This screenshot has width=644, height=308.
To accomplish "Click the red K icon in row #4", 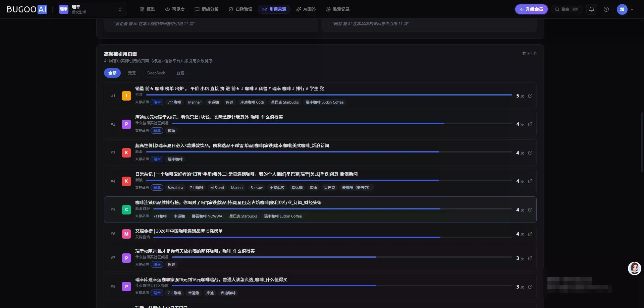I will click(126, 181).
